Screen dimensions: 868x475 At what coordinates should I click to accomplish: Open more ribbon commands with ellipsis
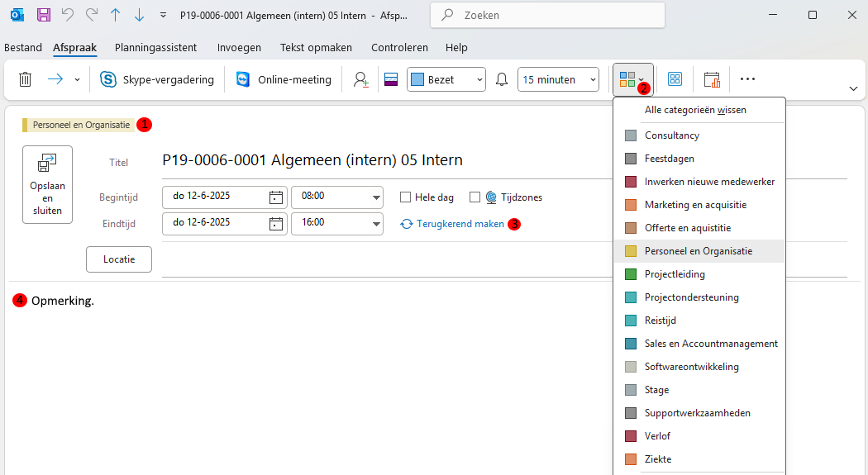[747, 79]
